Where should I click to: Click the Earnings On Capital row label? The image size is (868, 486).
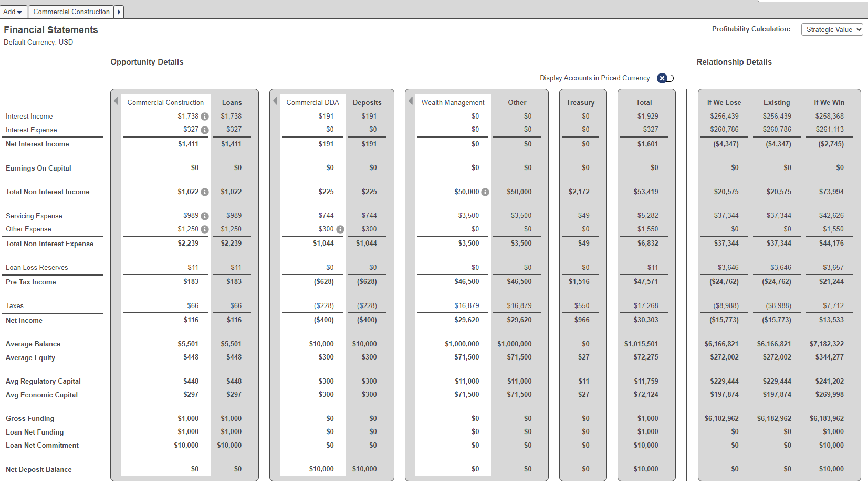(x=38, y=168)
